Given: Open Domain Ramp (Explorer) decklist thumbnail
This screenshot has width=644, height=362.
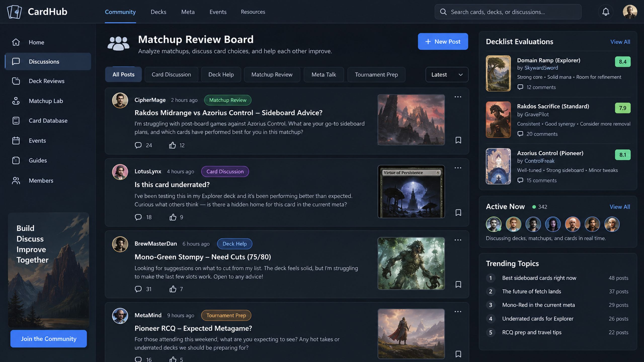Looking at the screenshot, I should (x=498, y=73).
